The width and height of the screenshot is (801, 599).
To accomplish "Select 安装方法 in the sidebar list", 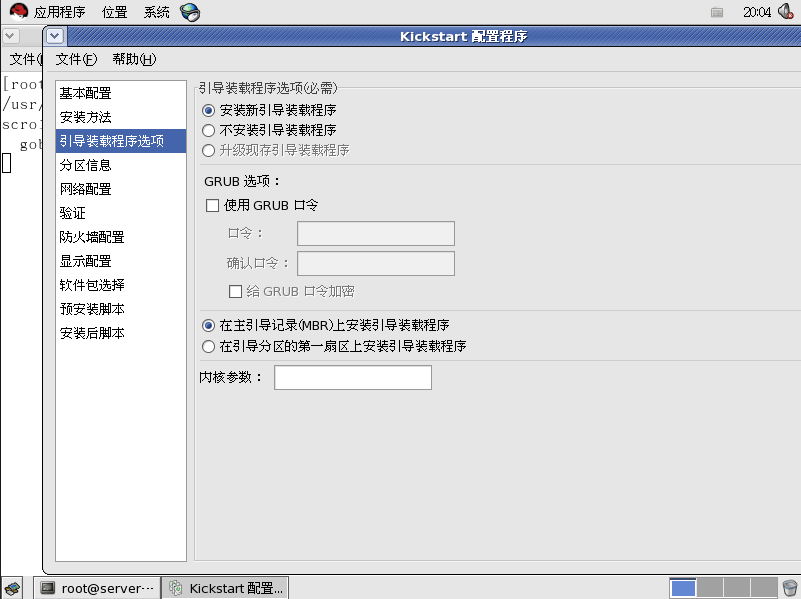I will point(121,117).
